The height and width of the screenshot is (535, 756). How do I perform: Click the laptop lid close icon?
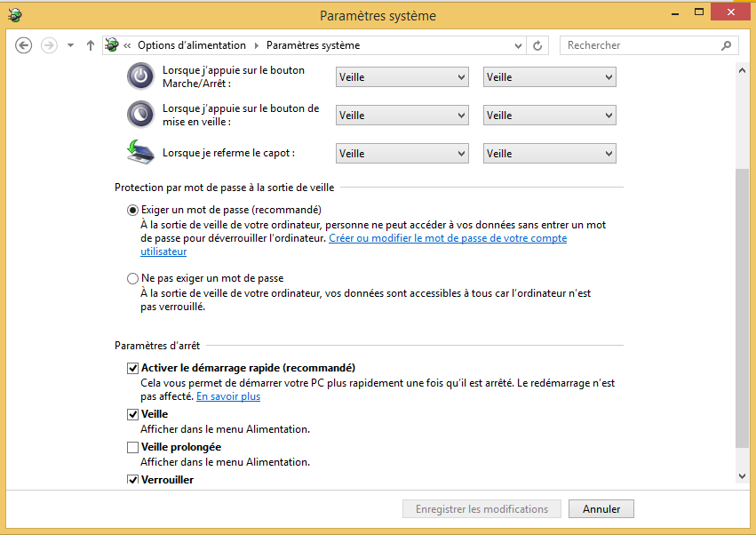[140, 152]
